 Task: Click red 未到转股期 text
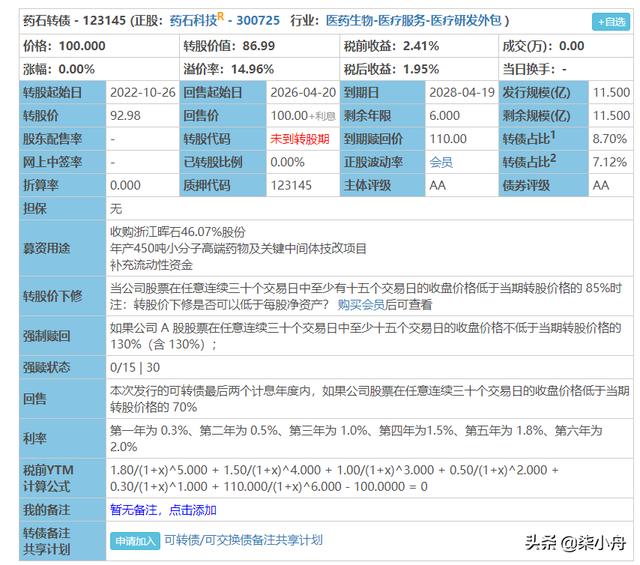(300, 139)
